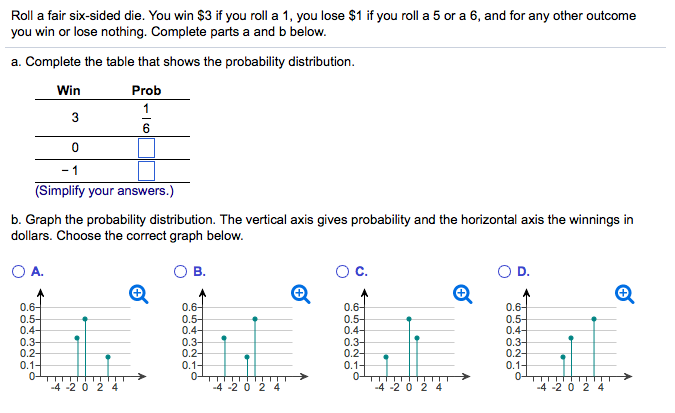Choose option B radio button
675x413 pixels.
(x=181, y=270)
